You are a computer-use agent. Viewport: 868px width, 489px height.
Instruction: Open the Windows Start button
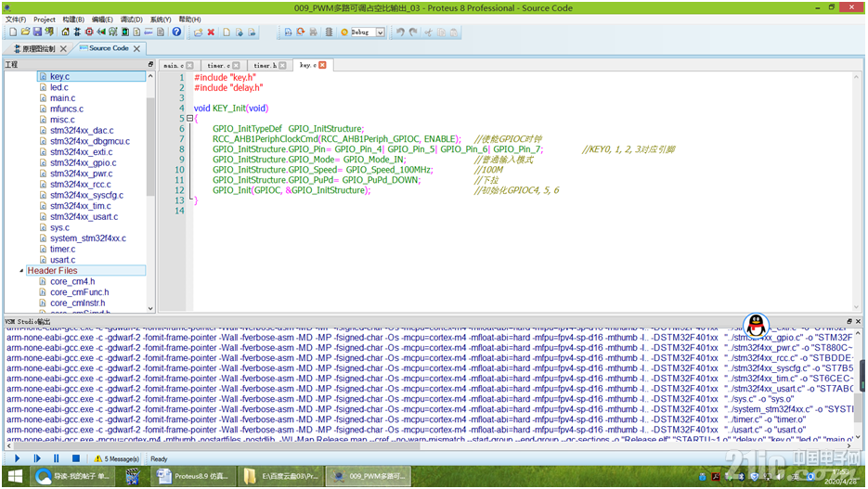15,476
